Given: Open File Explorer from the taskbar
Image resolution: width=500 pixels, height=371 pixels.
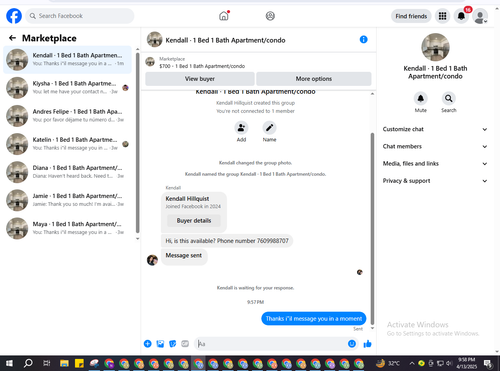Looking at the screenshot, I should click(64, 363).
